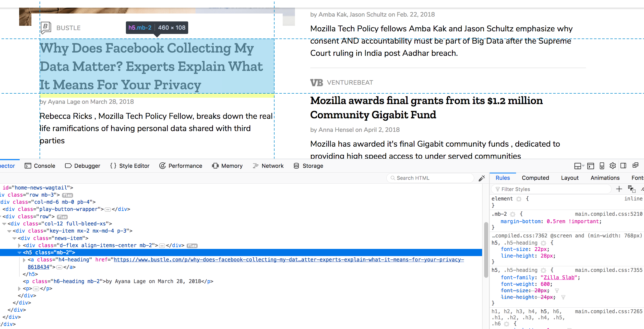Click font-weight 600 value
This screenshot has height=329, width=644.
545,284
